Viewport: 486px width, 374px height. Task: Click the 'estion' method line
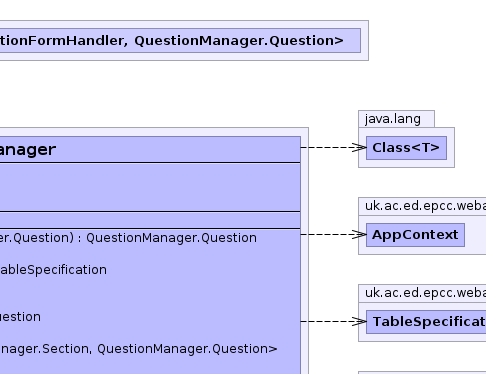click(20, 317)
